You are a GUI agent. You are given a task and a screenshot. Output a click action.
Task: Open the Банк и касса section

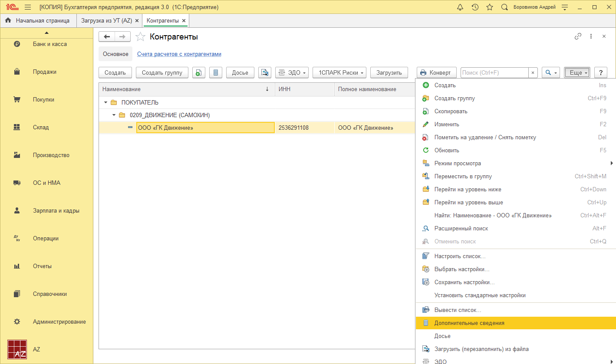(49, 44)
